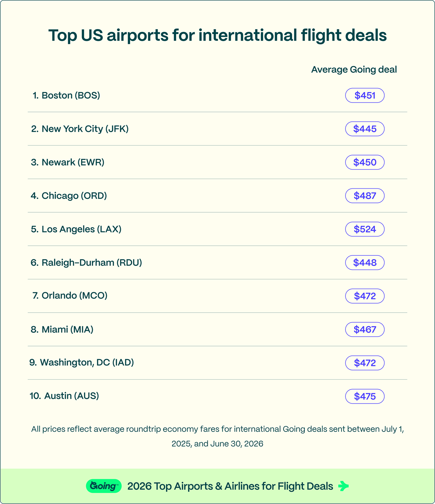The width and height of the screenshot is (435, 504).
Task: Click the green Going logo badge
Action: (x=104, y=486)
